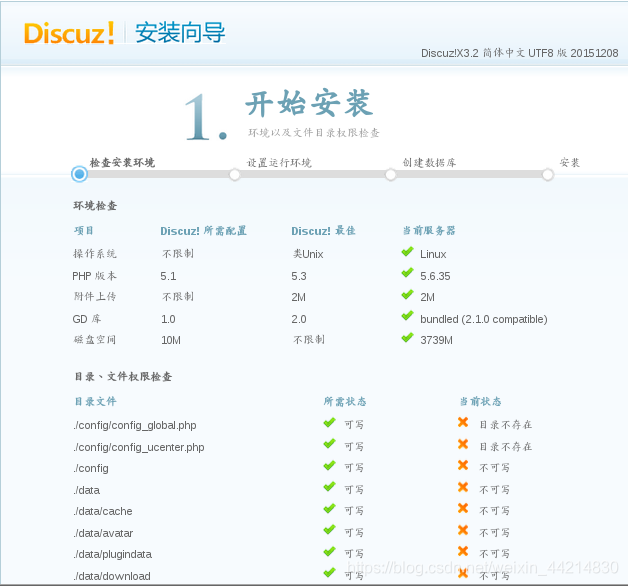Click the 3739M disk space value
Screen dimensions: 628x586
(x=436, y=340)
